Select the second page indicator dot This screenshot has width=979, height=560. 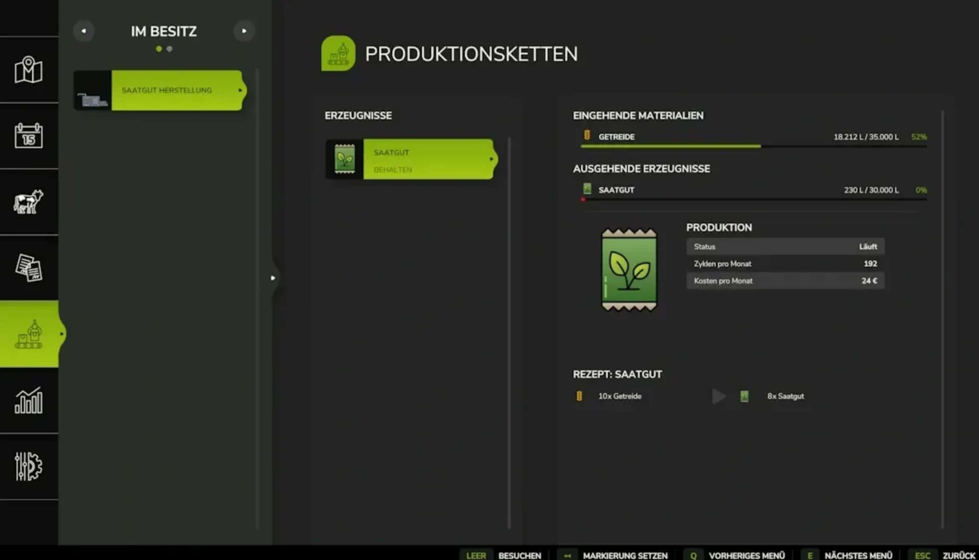click(x=169, y=49)
